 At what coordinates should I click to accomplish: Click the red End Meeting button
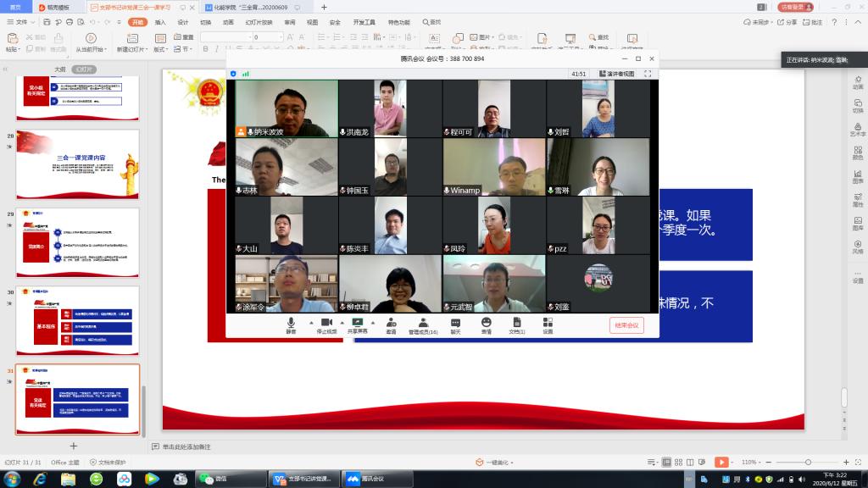[x=626, y=325]
